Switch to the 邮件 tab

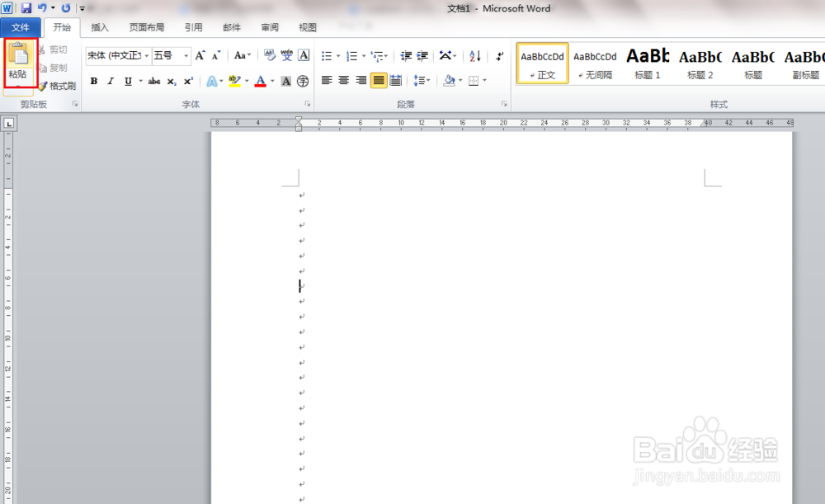pyautogui.click(x=232, y=27)
